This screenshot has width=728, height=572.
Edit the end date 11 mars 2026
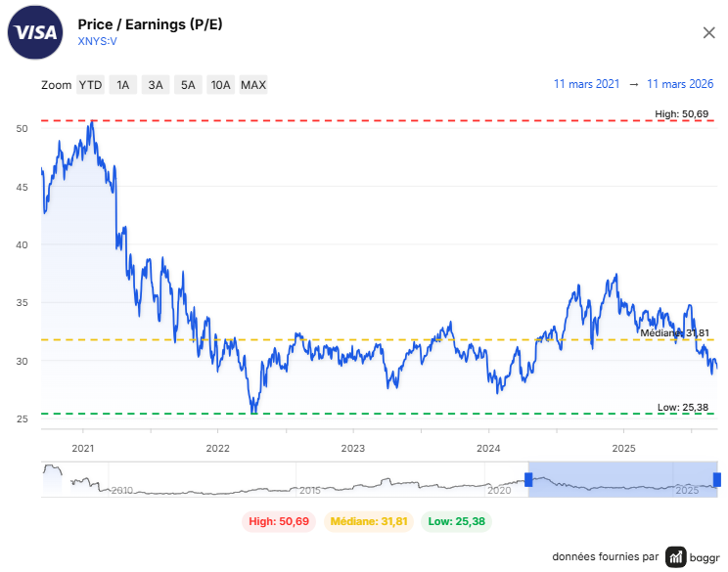[x=680, y=84]
